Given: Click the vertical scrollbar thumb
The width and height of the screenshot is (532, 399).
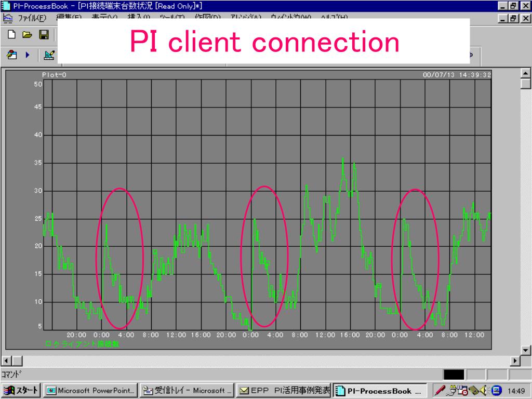Looking at the screenshot, I should tap(526, 84).
